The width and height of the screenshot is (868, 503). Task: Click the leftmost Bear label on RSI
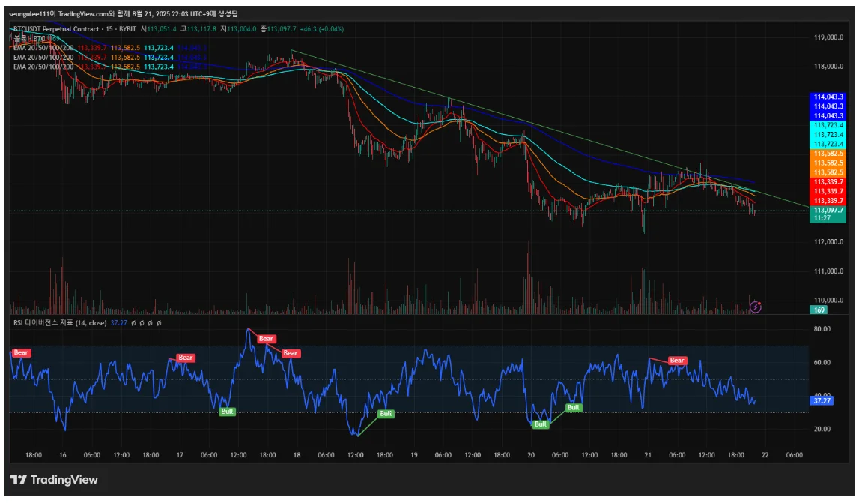point(21,352)
